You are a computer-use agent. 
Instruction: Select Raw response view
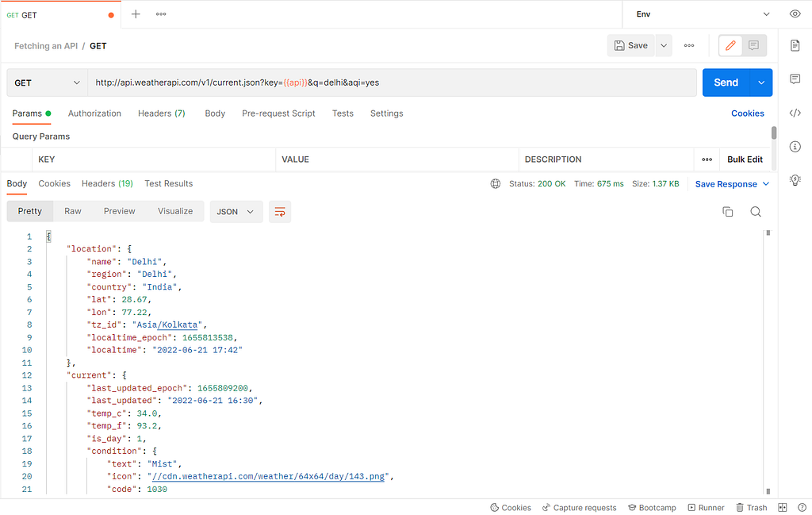click(72, 211)
